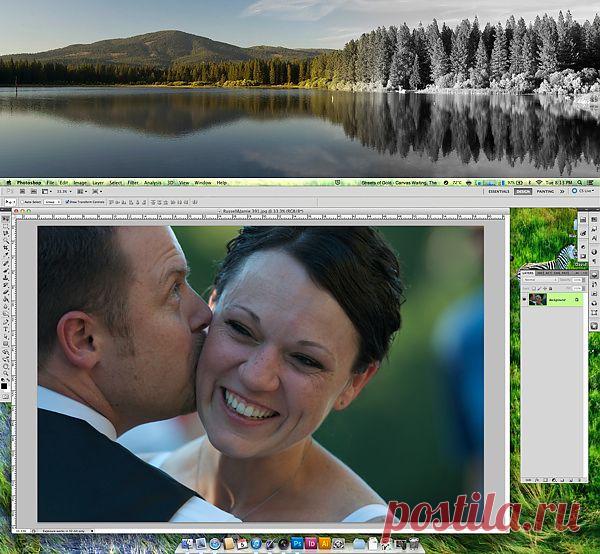The height and width of the screenshot is (554, 600).
Task: Open the Apple menu
Action: coord(8,182)
